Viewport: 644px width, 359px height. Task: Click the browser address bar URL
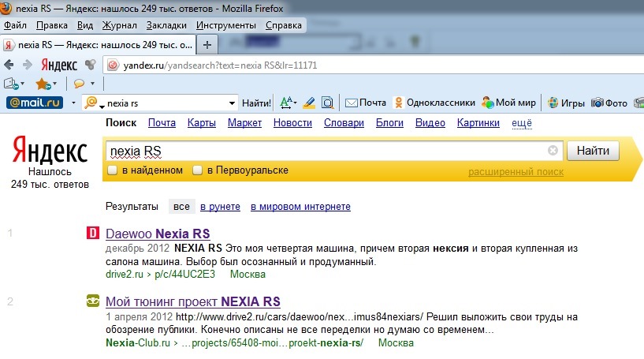[220, 65]
